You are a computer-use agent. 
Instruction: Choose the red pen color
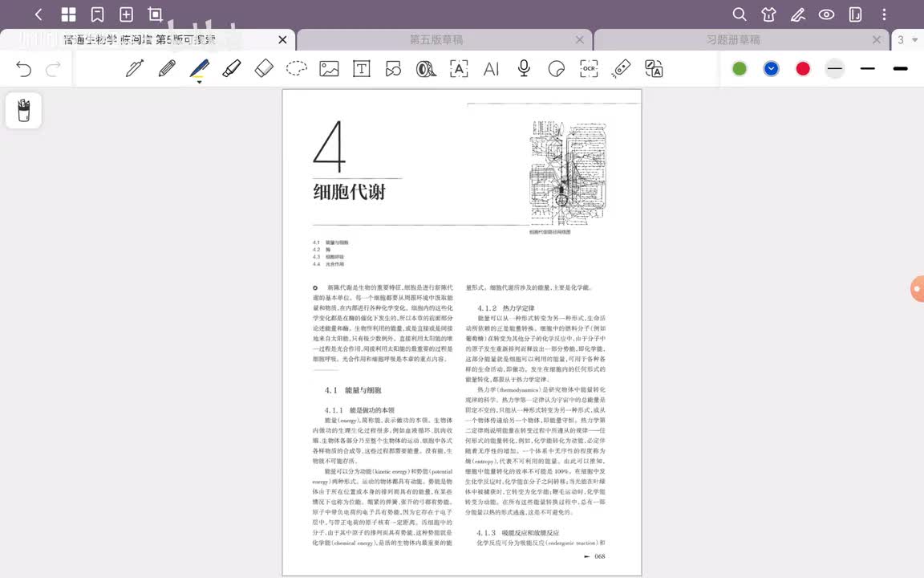pos(803,68)
